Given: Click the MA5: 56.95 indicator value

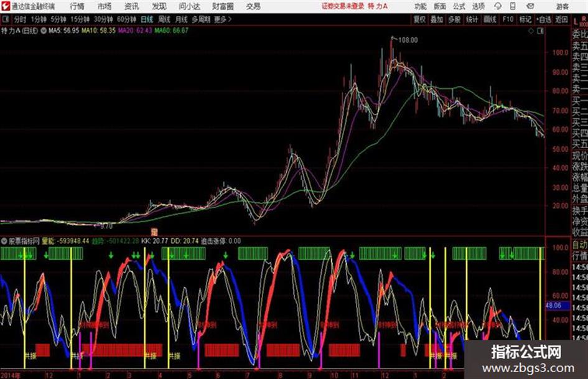Looking at the screenshot, I should [x=63, y=30].
